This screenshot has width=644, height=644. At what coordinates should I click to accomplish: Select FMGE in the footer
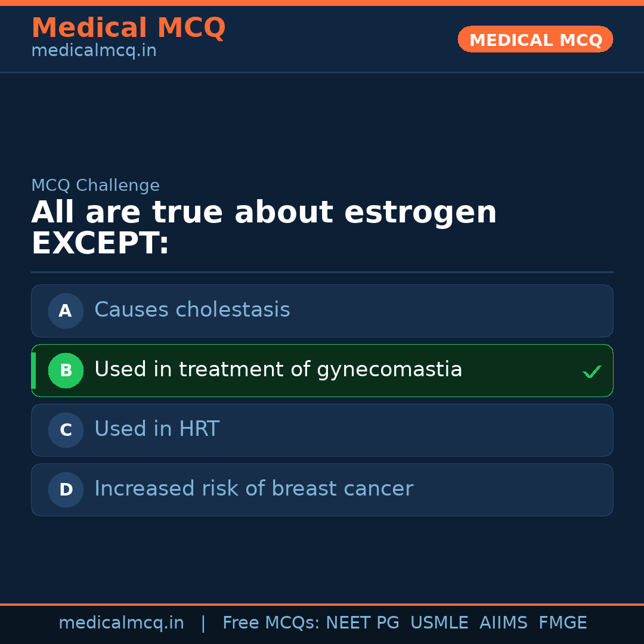(562, 623)
